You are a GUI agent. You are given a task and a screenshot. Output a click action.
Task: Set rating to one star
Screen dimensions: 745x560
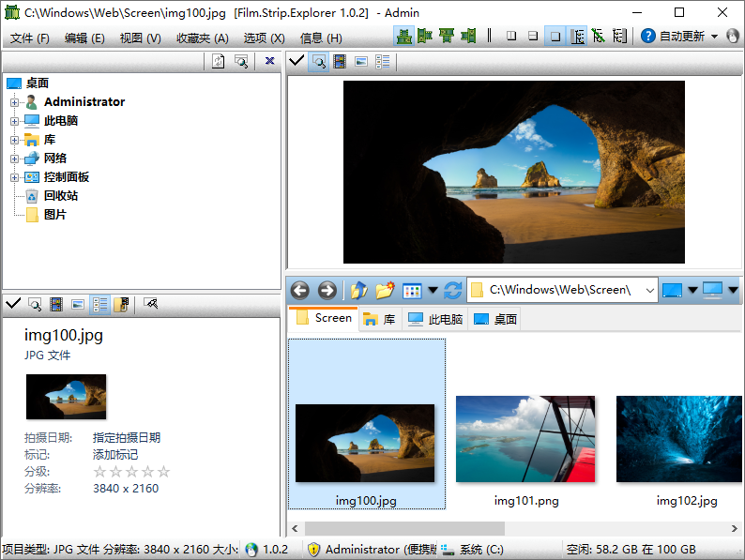99,471
